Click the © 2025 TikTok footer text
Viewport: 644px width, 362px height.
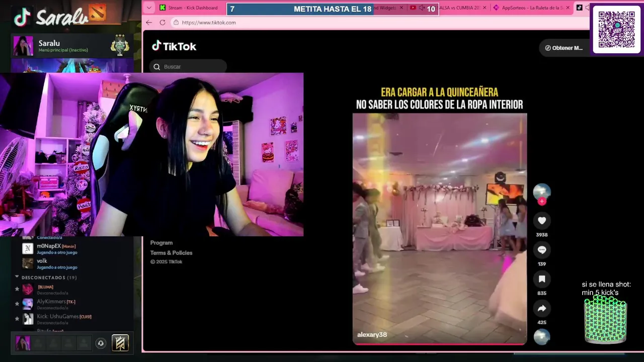click(x=166, y=262)
